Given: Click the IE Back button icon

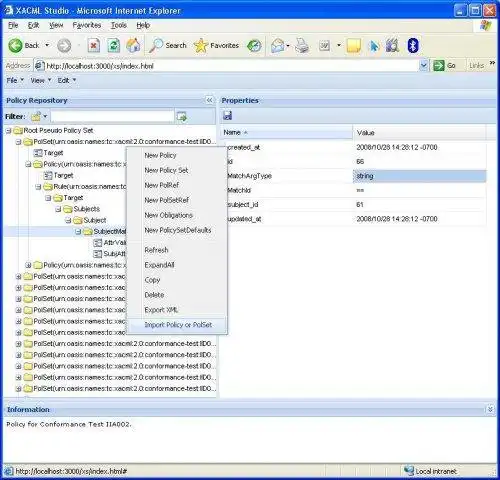Looking at the screenshot, I should pyautogui.click(x=15, y=46).
